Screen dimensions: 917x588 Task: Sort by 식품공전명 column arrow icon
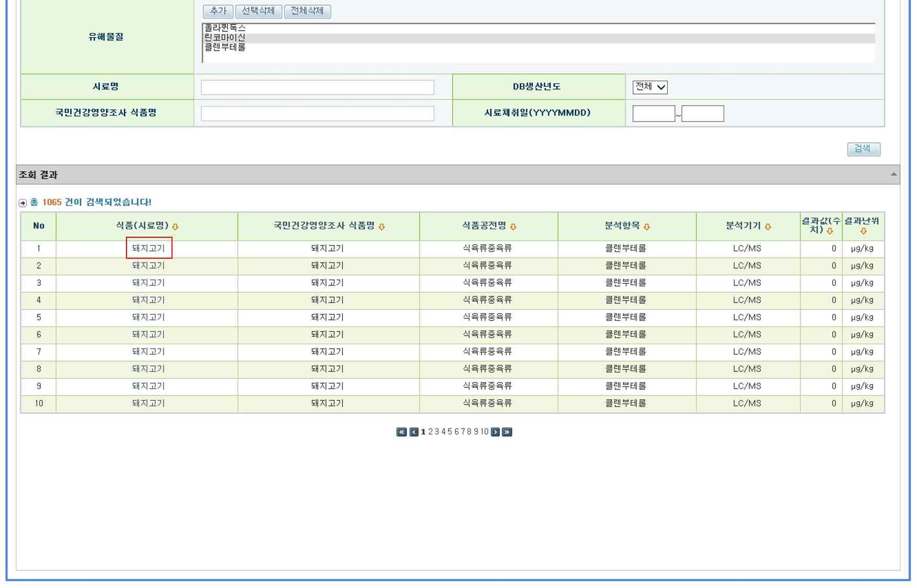(x=513, y=227)
